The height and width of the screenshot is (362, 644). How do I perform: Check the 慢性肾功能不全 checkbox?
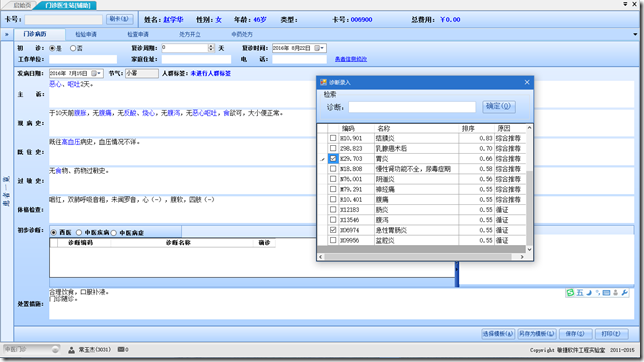pyautogui.click(x=333, y=169)
